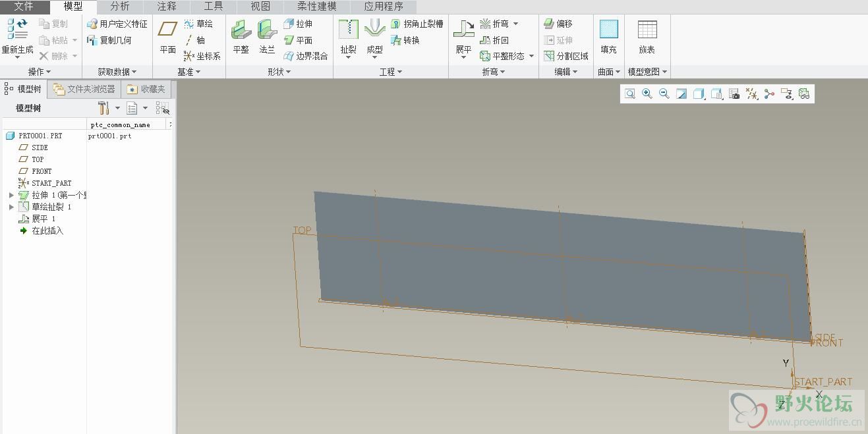Viewport: 868px width, 434px height.
Task: Toggle annotation display icon in graphics toolbar
Action: [x=786, y=94]
